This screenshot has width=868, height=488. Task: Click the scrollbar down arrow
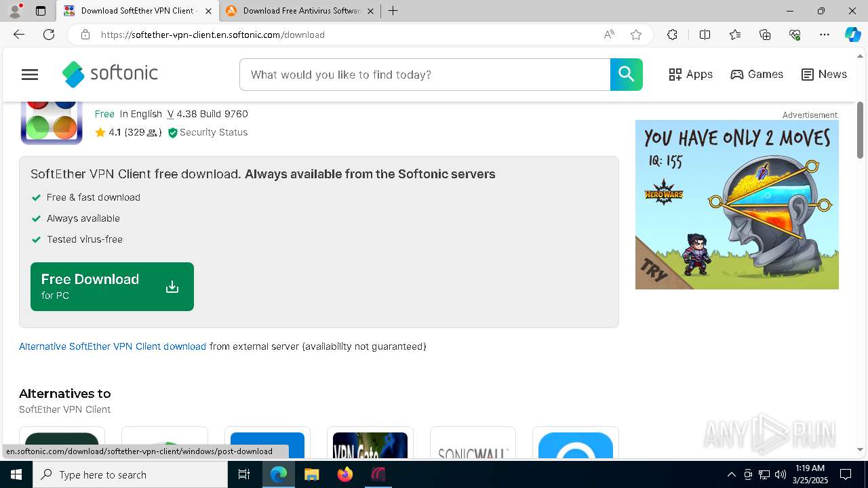[861, 449]
